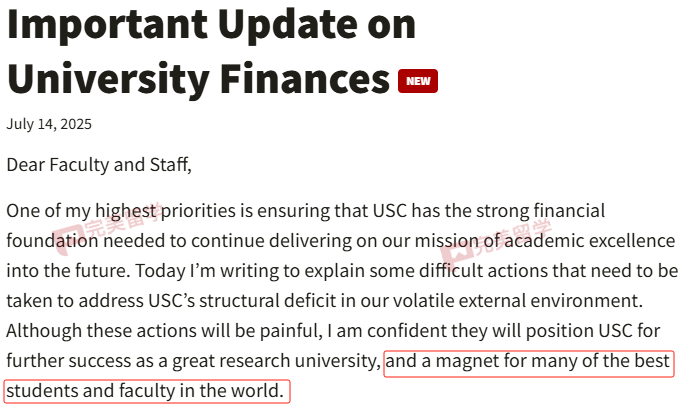Click the red NEW badge
This screenshot has height=411, width=686.
coord(418,81)
